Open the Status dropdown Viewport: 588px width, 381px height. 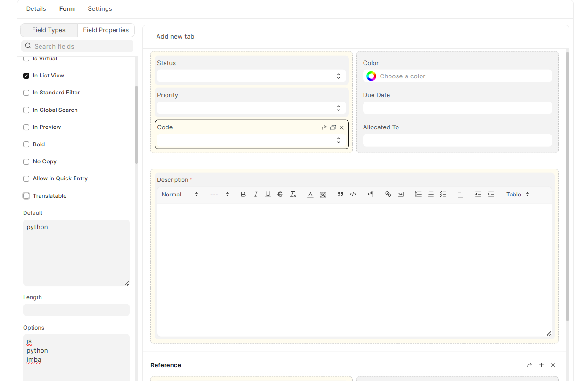click(251, 76)
